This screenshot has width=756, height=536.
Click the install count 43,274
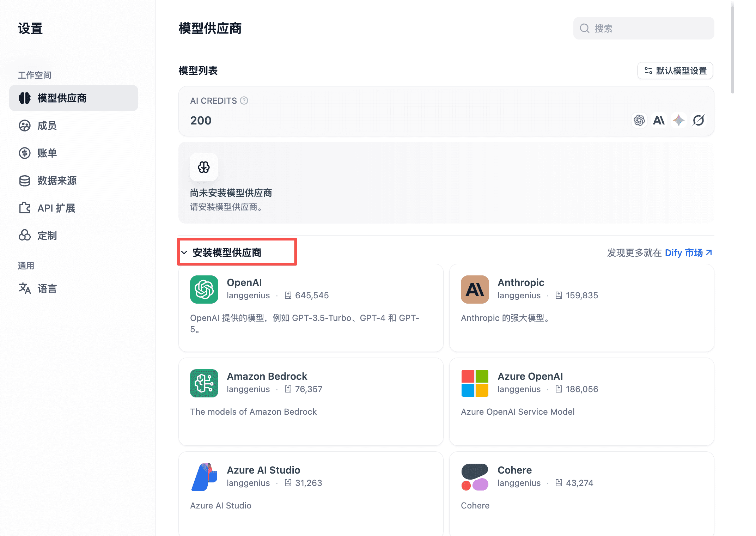pyautogui.click(x=580, y=483)
